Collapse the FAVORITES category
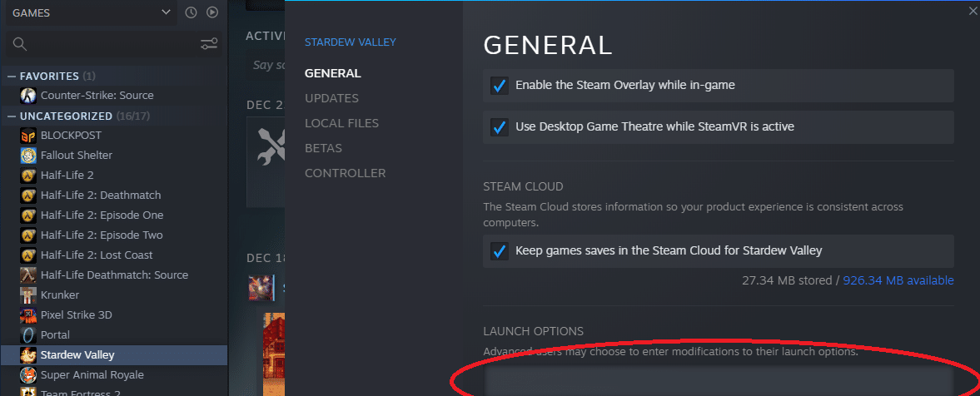This screenshot has width=980, height=396. (x=12, y=77)
